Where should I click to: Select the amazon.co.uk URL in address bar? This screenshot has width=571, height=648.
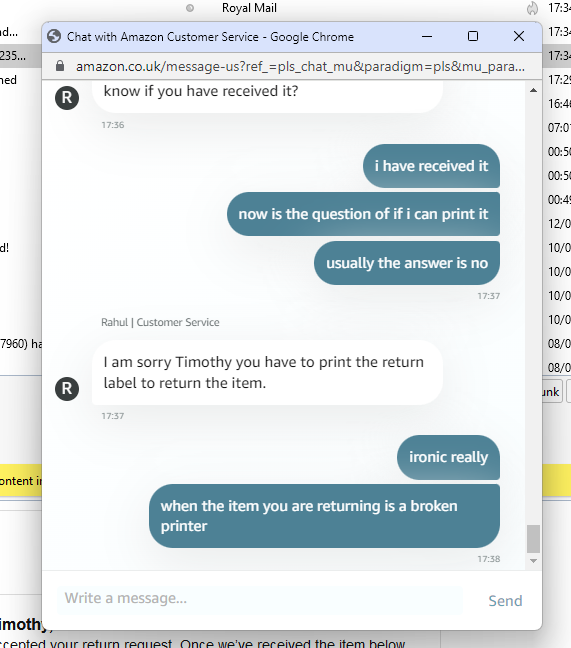(x=300, y=66)
